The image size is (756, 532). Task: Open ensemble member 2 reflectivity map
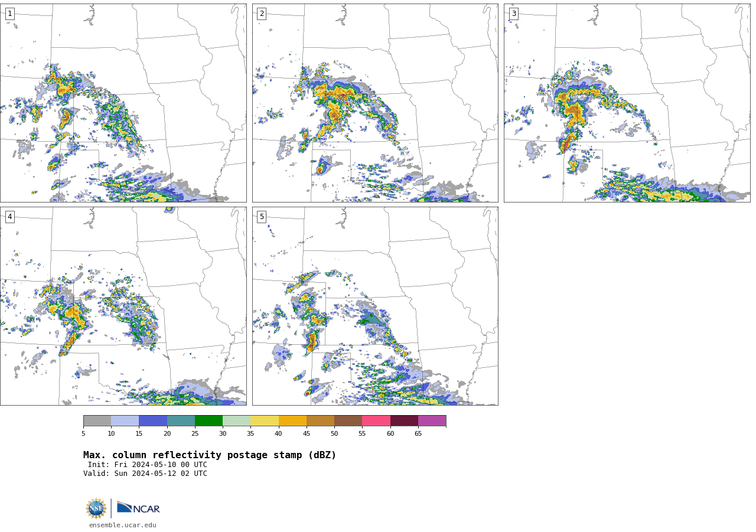[x=375, y=103]
